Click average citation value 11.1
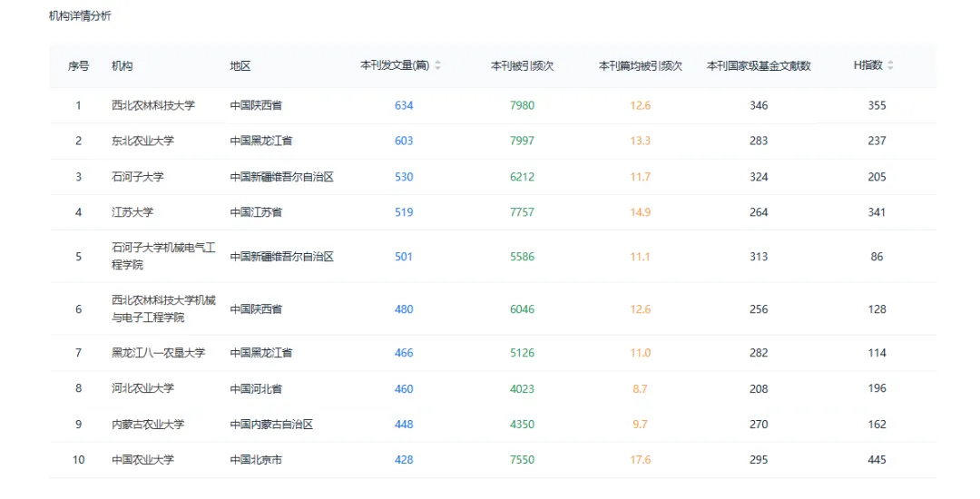Screen dimensions: 980x499 tap(640, 257)
